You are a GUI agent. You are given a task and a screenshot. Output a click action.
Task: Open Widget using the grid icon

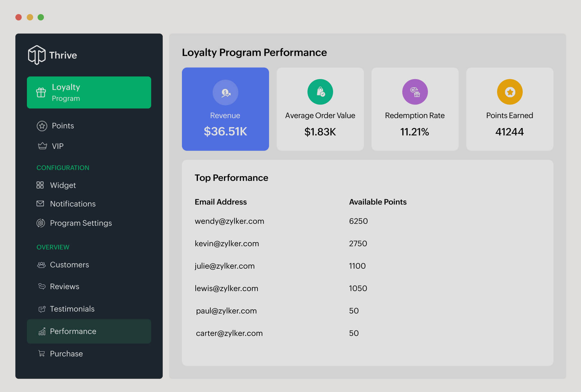40,185
